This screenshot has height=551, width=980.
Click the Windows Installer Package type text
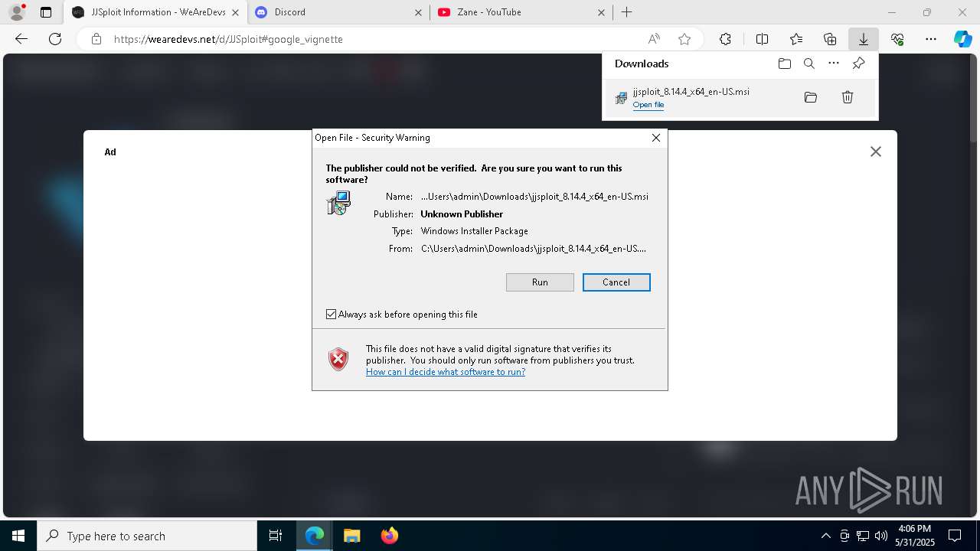coord(474,231)
